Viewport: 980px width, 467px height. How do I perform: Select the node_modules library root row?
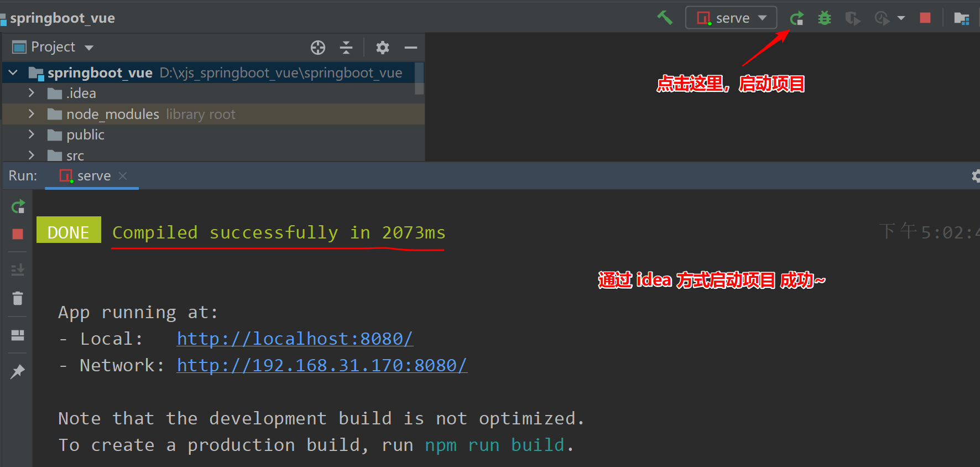pyautogui.click(x=213, y=114)
